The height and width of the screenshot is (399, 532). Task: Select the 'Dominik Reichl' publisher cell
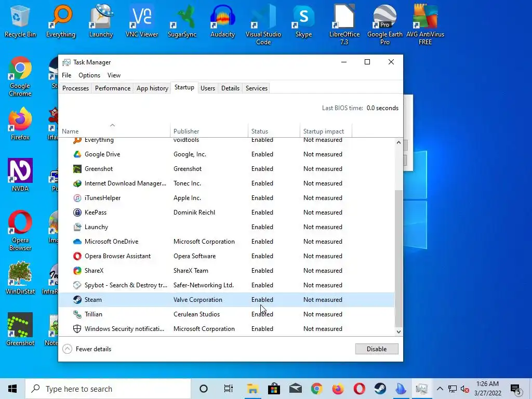click(194, 212)
